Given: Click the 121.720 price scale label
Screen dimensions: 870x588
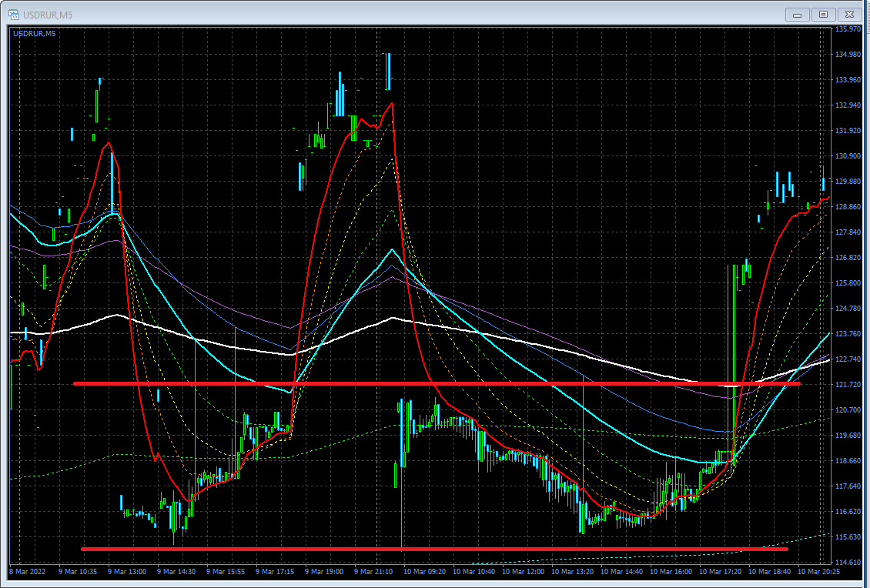Looking at the screenshot, I should pyautogui.click(x=850, y=385).
